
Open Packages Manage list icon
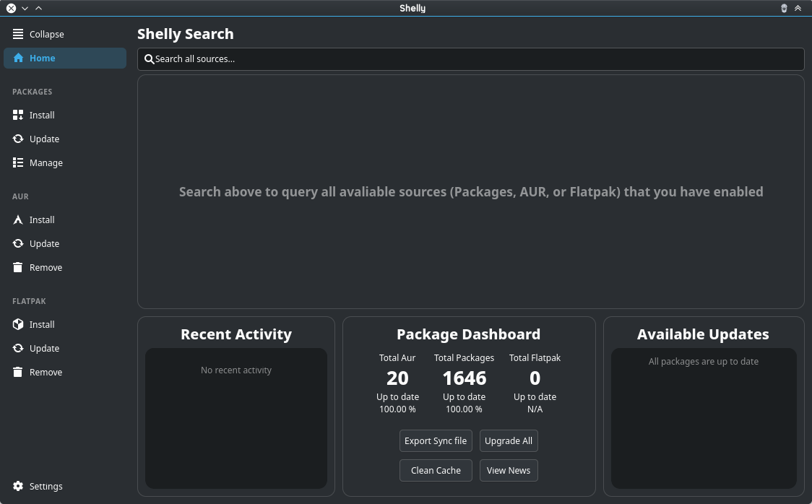pyautogui.click(x=18, y=162)
